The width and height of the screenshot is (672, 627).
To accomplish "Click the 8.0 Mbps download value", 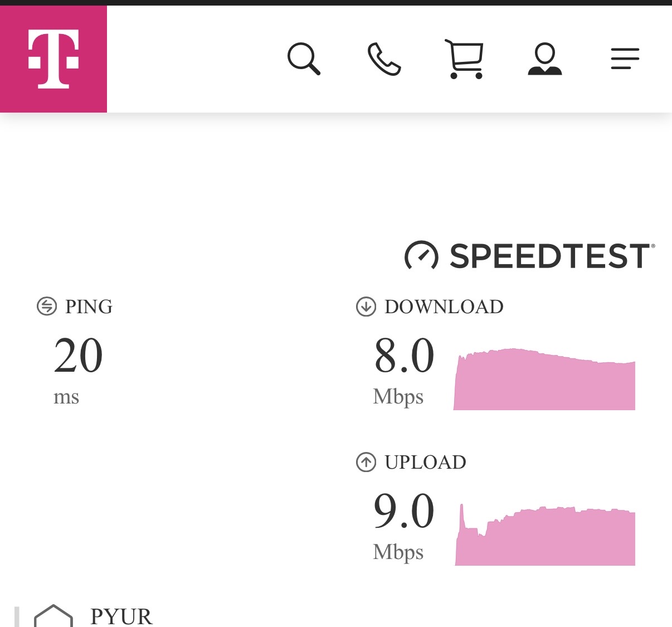I will tap(404, 357).
